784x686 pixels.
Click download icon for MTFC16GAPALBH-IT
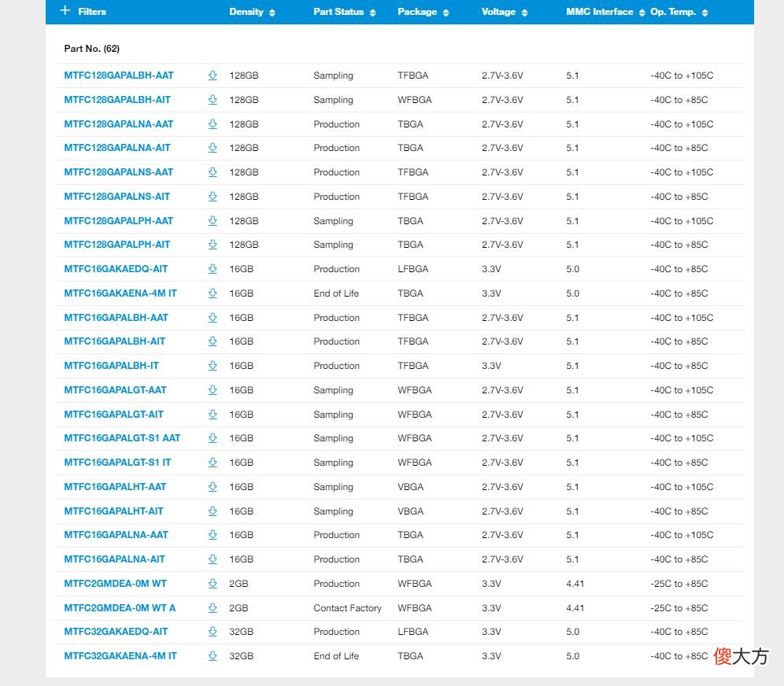(x=213, y=366)
